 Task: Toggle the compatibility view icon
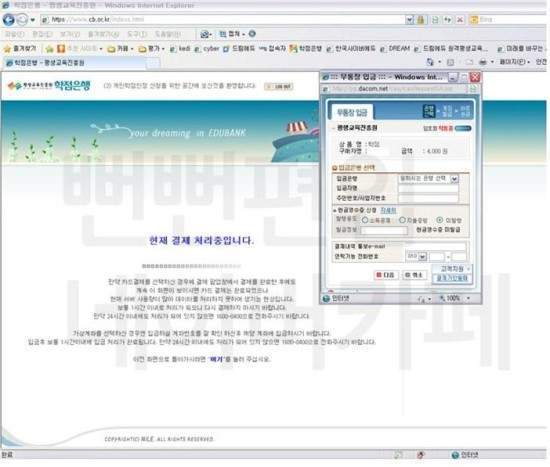click(x=435, y=20)
